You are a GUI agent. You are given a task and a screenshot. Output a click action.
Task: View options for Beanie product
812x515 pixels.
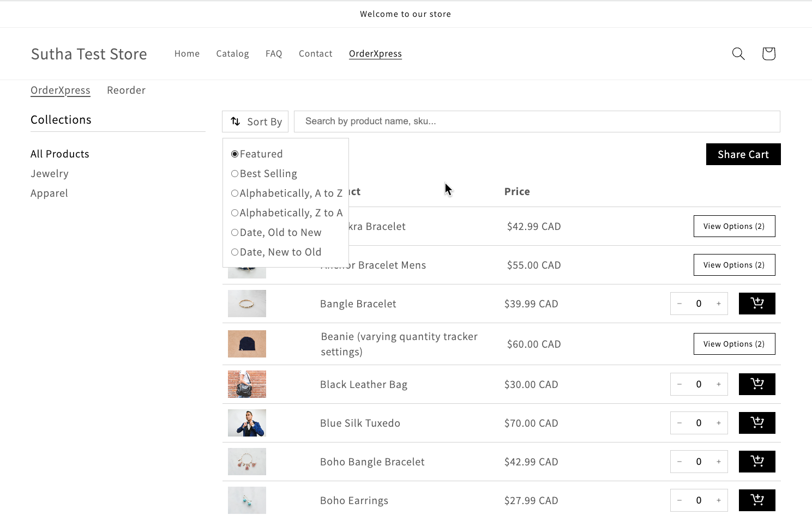[x=733, y=344]
